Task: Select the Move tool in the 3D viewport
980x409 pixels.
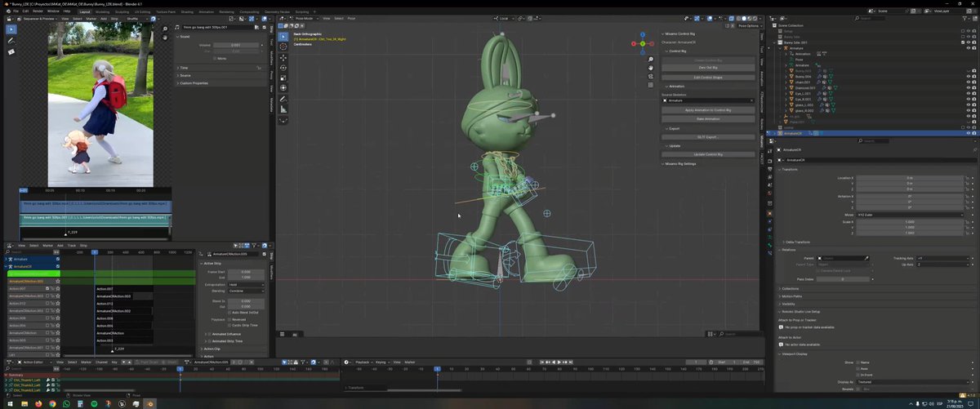Action: point(283,58)
